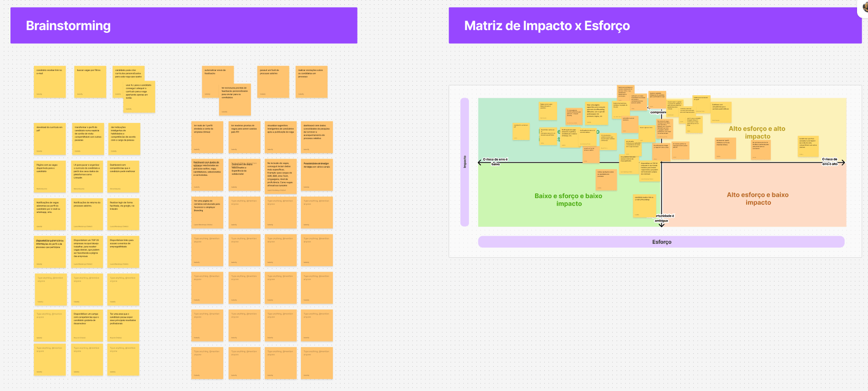Select sticky note 'candidato receber link no e-mail'
This screenshot has height=391, width=868.
(x=50, y=82)
